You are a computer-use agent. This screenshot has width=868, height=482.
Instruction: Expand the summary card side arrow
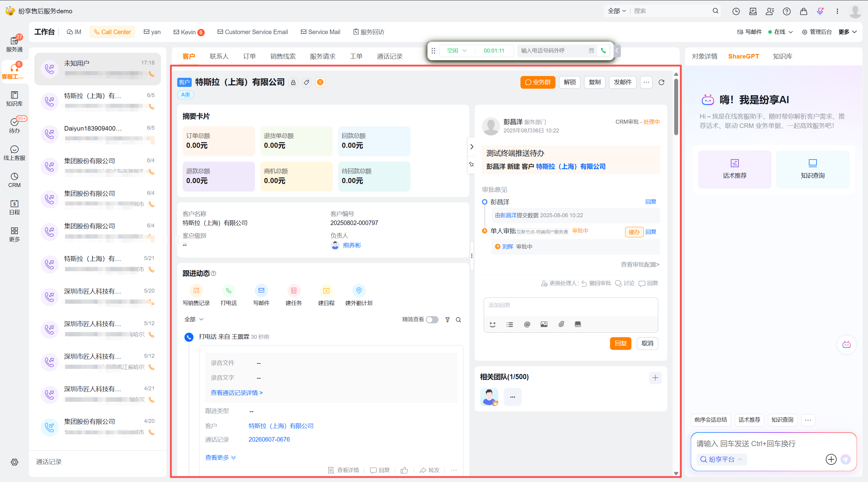coord(472,147)
